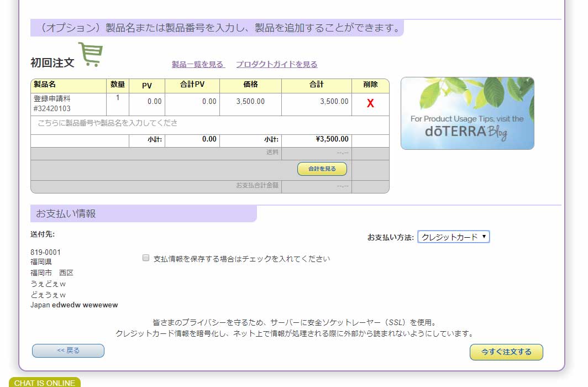The width and height of the screenshot is (588, 387).
Task: Delete 登録申請料 using the red X
Action: tap(370, 102)
